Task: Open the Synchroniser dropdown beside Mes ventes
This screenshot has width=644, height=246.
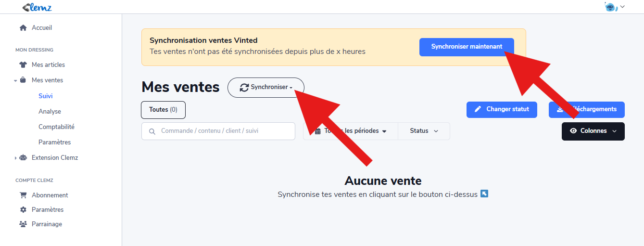Action: 266,87
